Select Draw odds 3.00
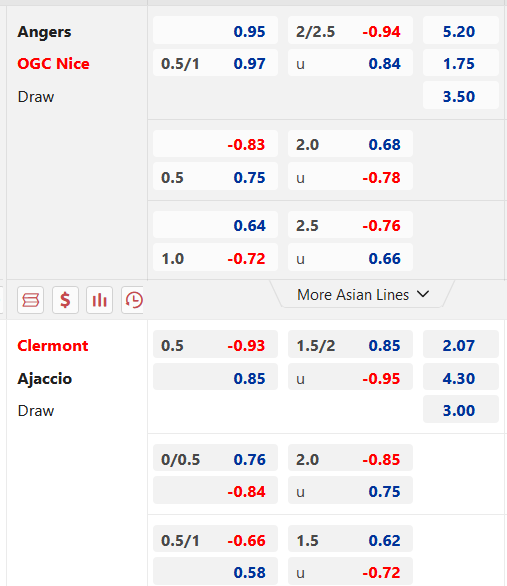This screenshot has height=586, width=507. pos(461,410)
